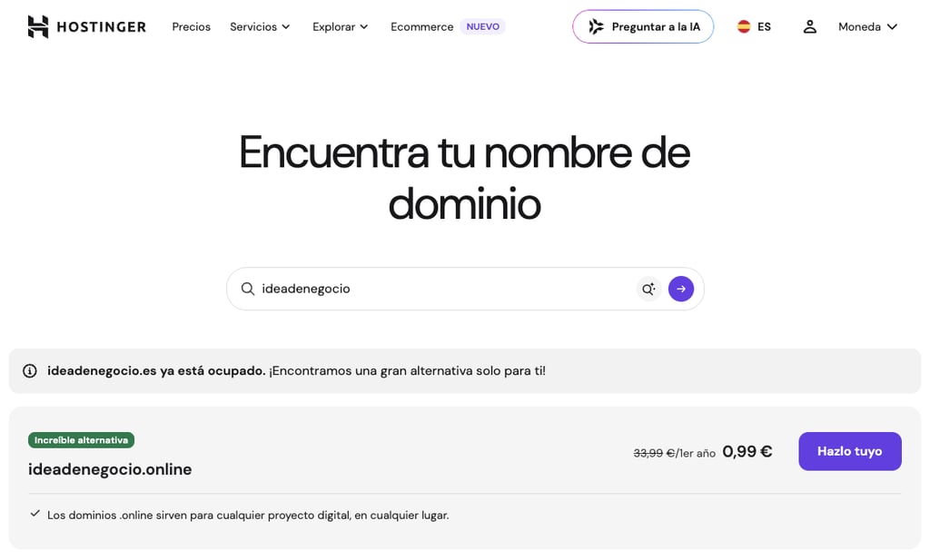Expand the Moneda currency dropdown
The image size is (930, 560).
pyautogui.click(x=867, y=26)
